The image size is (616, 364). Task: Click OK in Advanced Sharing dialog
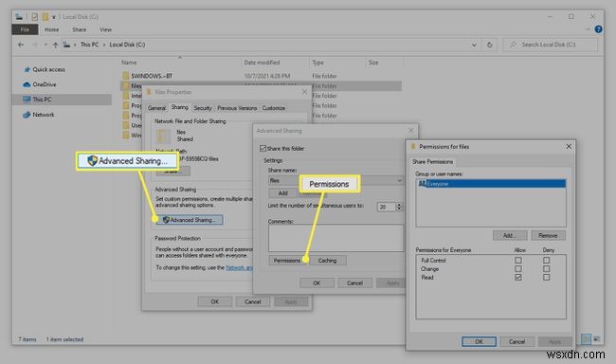coord(317,283)
